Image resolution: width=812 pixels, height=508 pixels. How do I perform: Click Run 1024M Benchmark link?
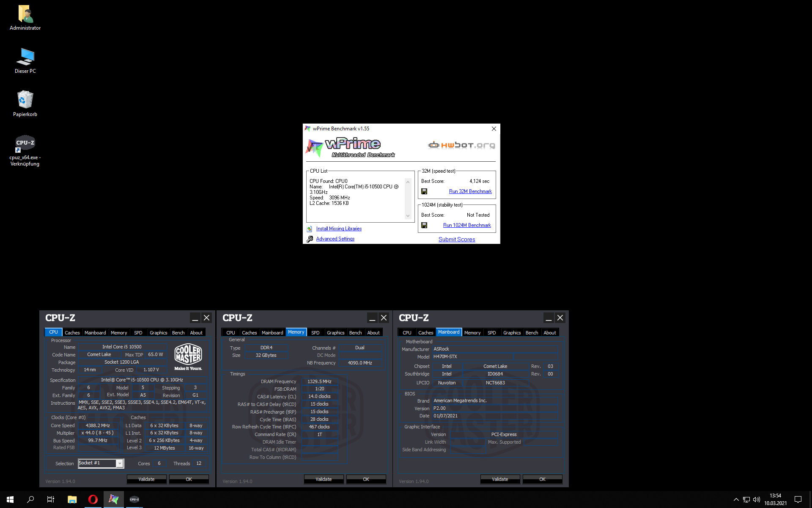pyautogui.click(x=467, y=225)
